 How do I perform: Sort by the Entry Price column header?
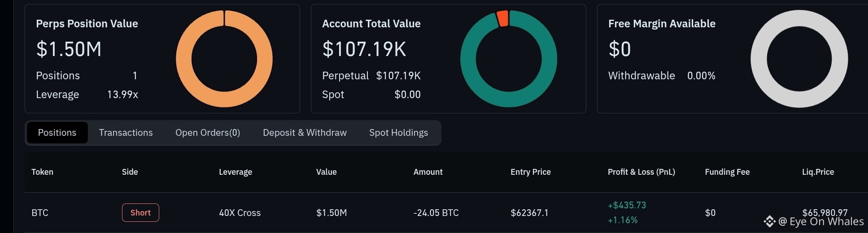tap(531, 172)
